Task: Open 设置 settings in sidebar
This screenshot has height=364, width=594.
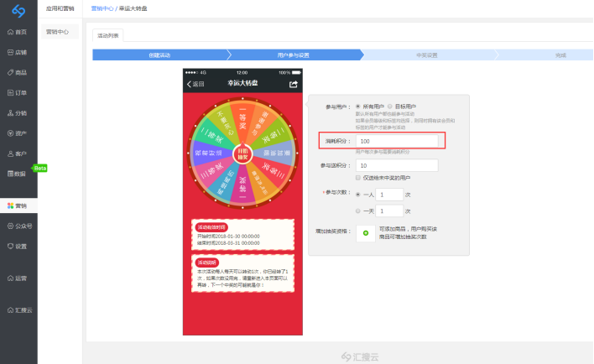Action: click(18, 246)
